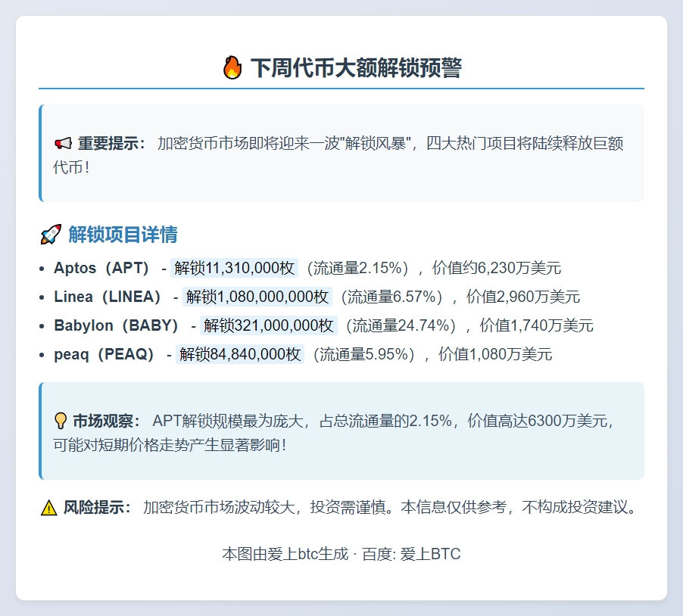
Task: Click the fire emoji in the title
Action: click(232, 68)
